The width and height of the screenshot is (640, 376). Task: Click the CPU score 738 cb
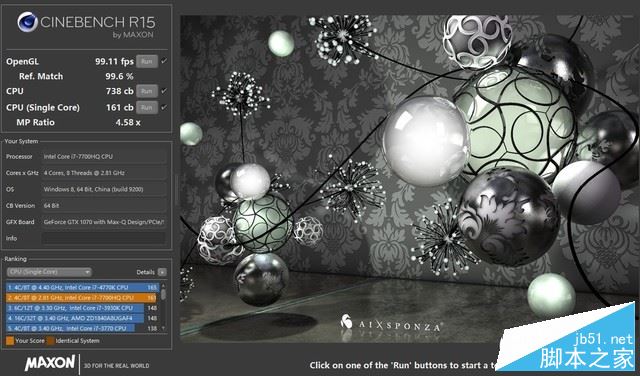pos(120,91)
